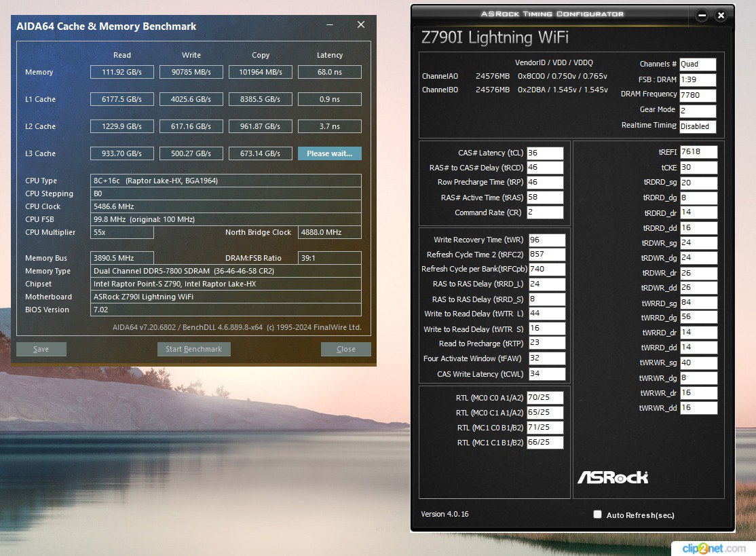
Task: Click the tWRWR_sg value field
Action: pyautogui.click(x=698, y=363)
